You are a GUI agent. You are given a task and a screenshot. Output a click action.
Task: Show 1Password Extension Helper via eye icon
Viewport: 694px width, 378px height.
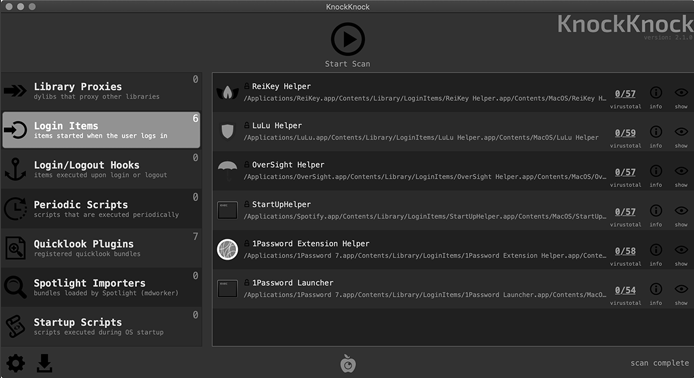coord(681,250)
